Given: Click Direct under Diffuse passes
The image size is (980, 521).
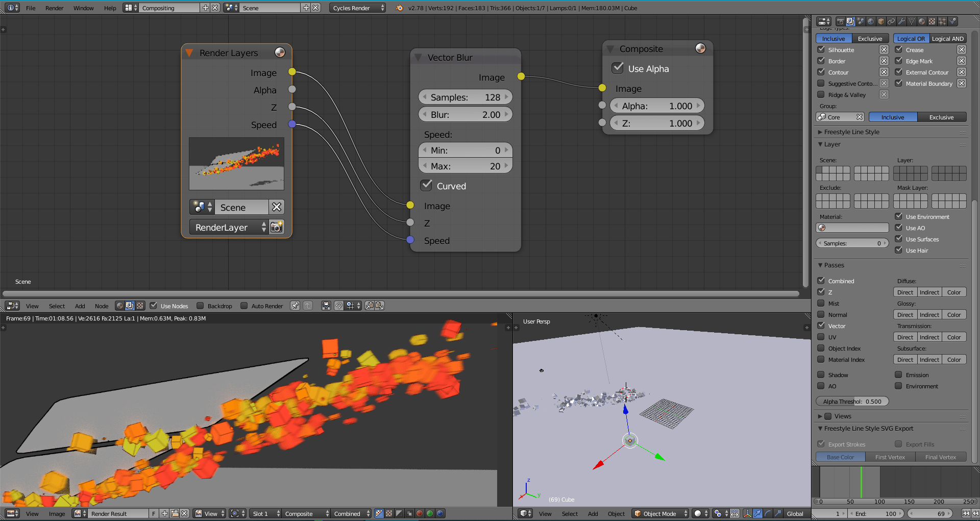Looking at the screenshot, I should [904, 292].
